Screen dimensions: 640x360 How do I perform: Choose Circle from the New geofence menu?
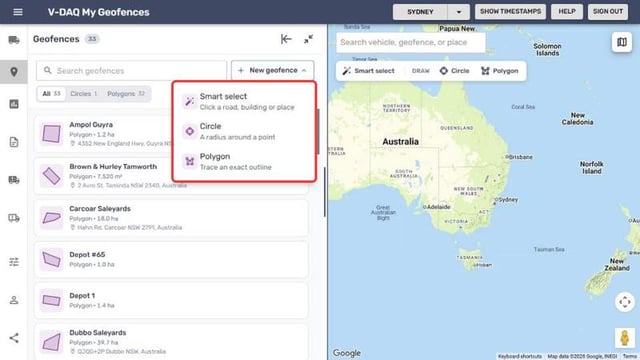click(x=244, y=131)
